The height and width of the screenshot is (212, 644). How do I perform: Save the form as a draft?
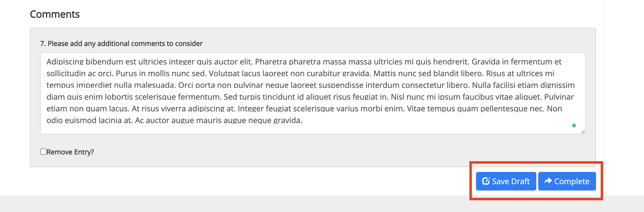pos(506,181)
